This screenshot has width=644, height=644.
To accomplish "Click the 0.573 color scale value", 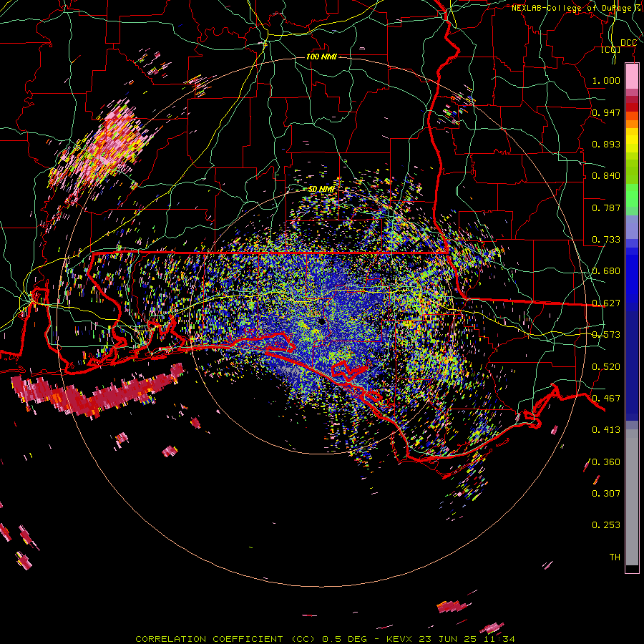I will [606, 335].
